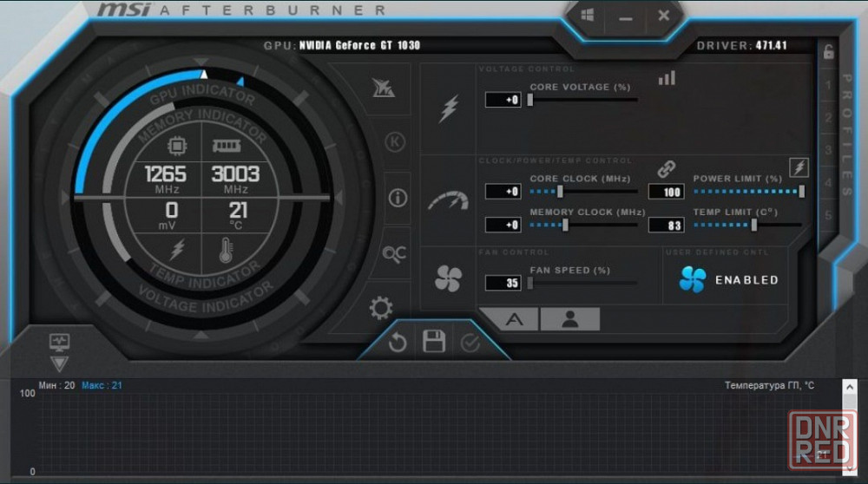Image resolution: width=868 pixels, height=484 pixels.
Task: Select profile slot 5
Action: (829, 215)
